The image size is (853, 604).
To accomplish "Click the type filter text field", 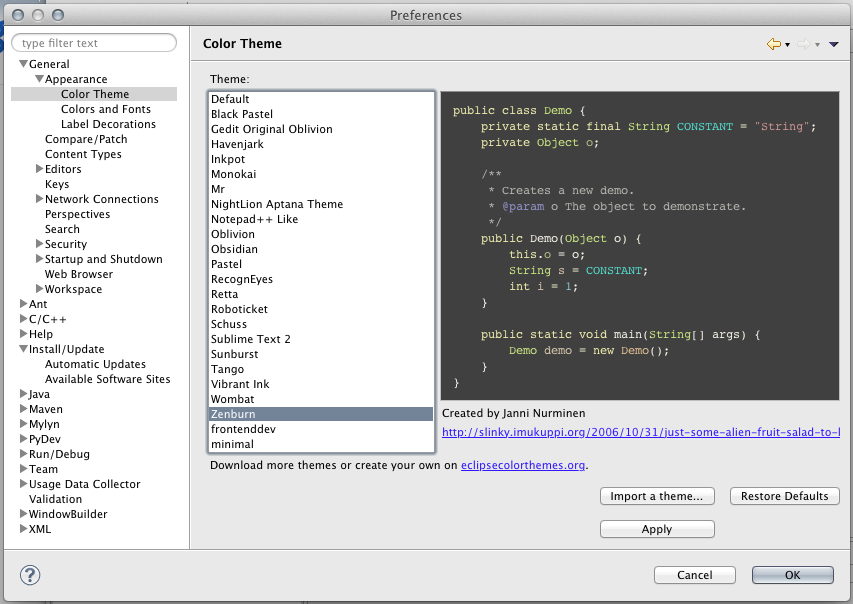I will (94, 43).
